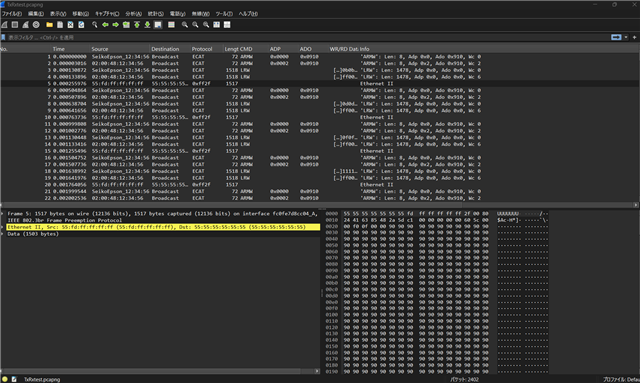Apply the display filter arrow button
This screenshot has height=383, width=640.
(x=616, y=37)
